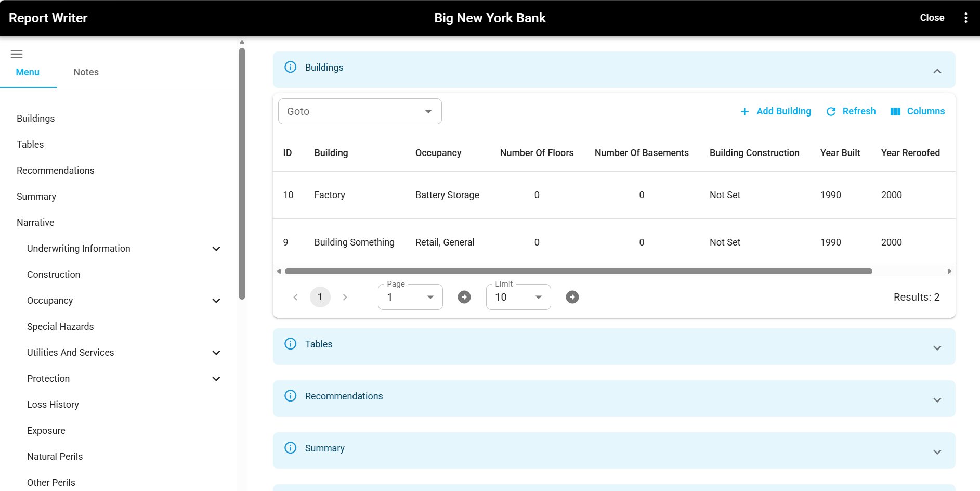Expand the Tables section chevron
Image resolution: width=980 pixels, height=491 pixels.
click(937, 348)
